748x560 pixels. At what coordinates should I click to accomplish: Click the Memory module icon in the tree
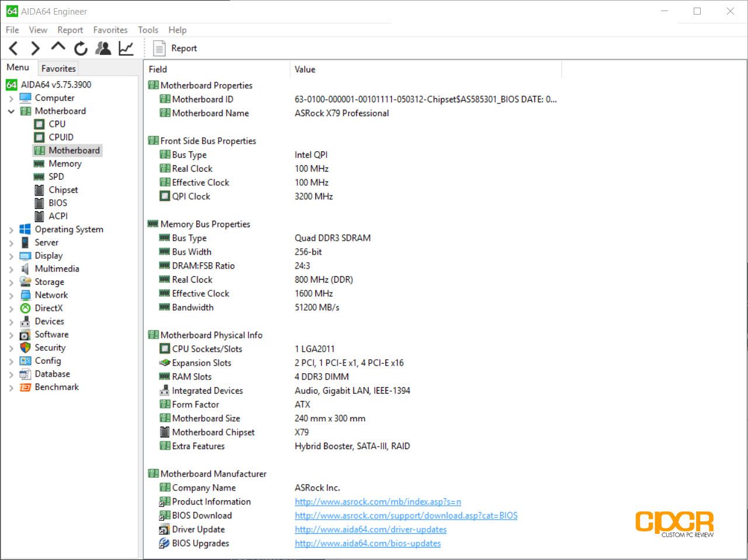[x=39, y=164]
